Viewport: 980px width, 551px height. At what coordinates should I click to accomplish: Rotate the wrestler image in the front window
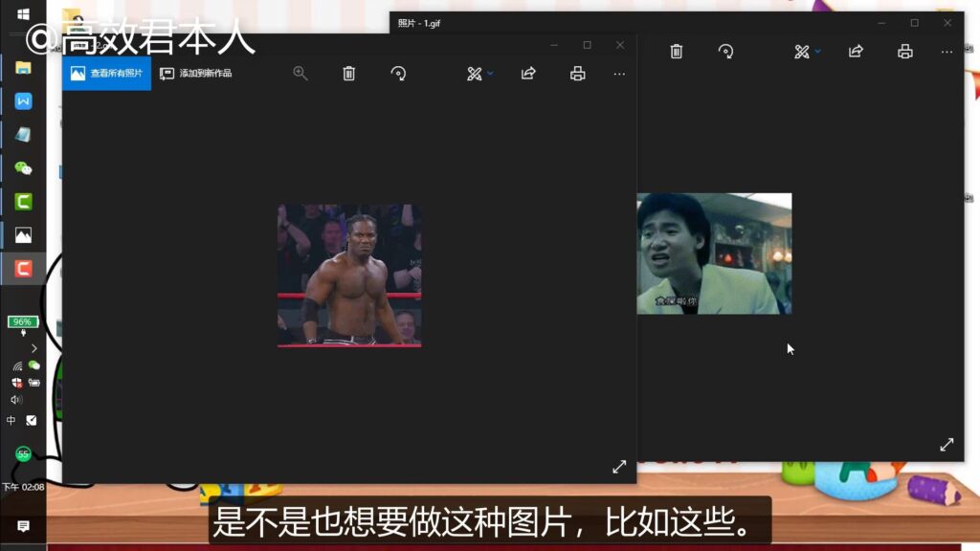point(398,74)
